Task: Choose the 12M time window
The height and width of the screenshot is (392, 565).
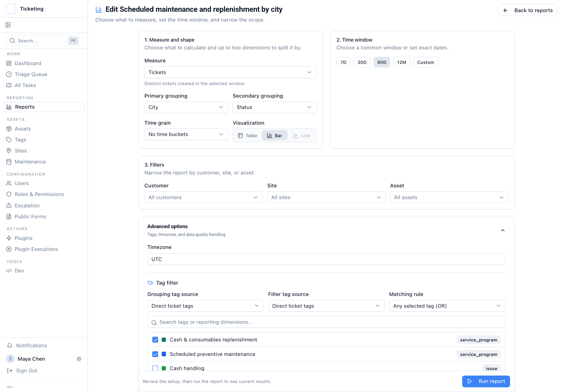Action: 402,62
